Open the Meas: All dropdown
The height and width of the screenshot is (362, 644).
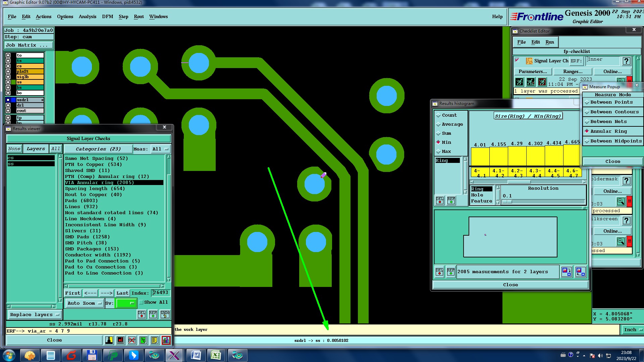click(160, 149)
